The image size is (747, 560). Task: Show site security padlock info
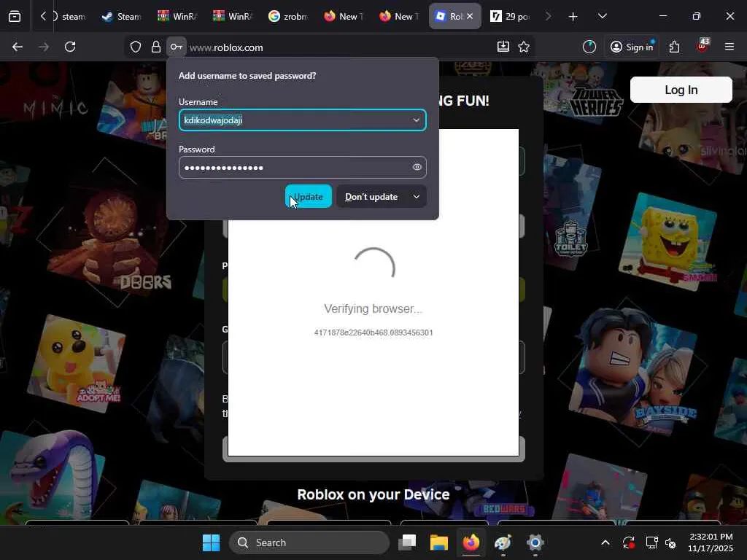tap(156, 47)
